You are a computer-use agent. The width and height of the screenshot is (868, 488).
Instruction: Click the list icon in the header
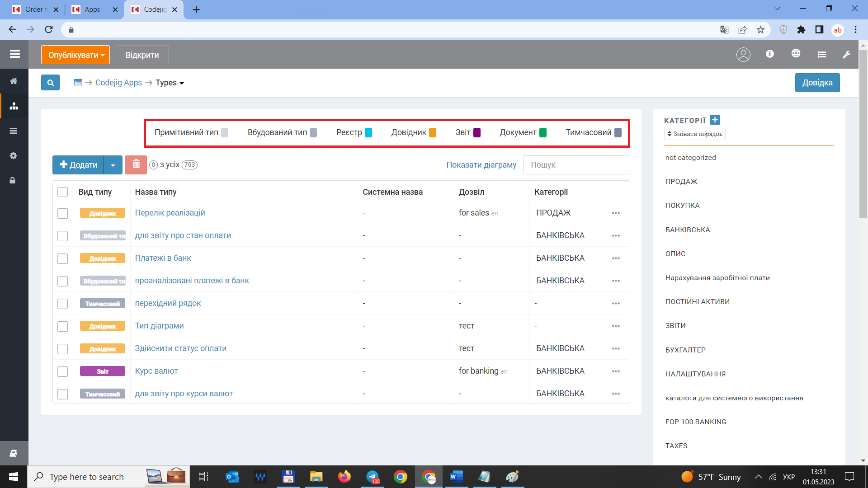tap(822, 55)
